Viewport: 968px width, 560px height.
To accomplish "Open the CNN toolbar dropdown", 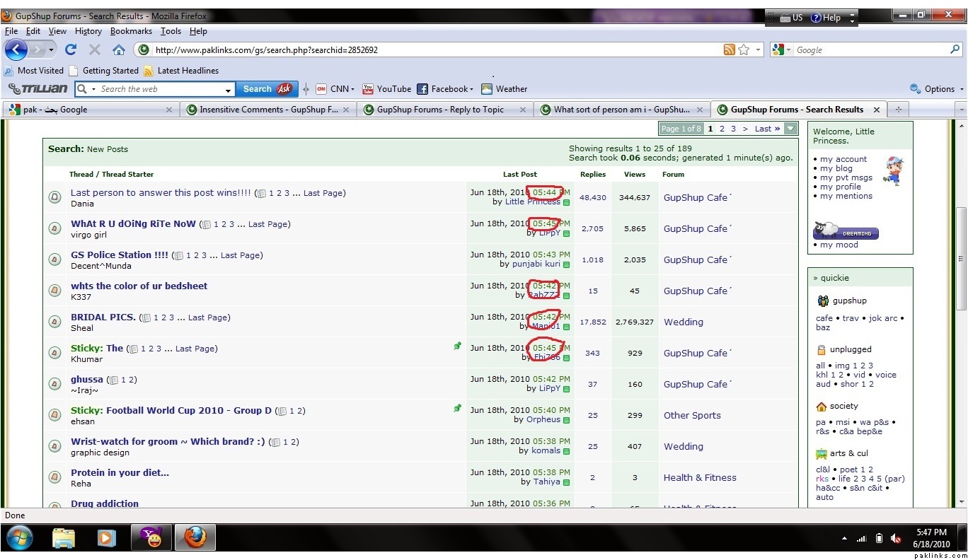I will (x=354, y=89).
